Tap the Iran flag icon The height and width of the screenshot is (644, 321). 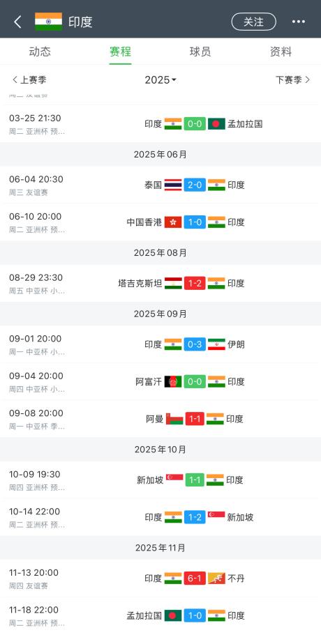[216, 344]
